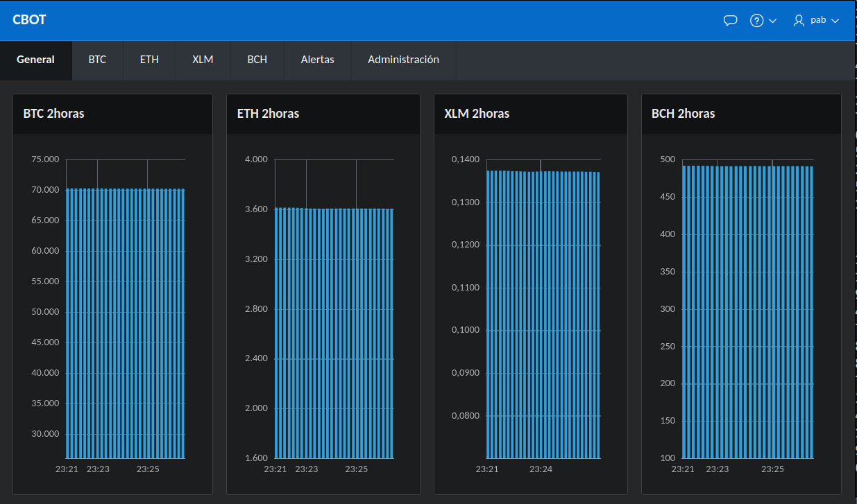The height and width of the screenshot is (504, 857).
Task: Open the Administración tab
Action: [403, 60]
